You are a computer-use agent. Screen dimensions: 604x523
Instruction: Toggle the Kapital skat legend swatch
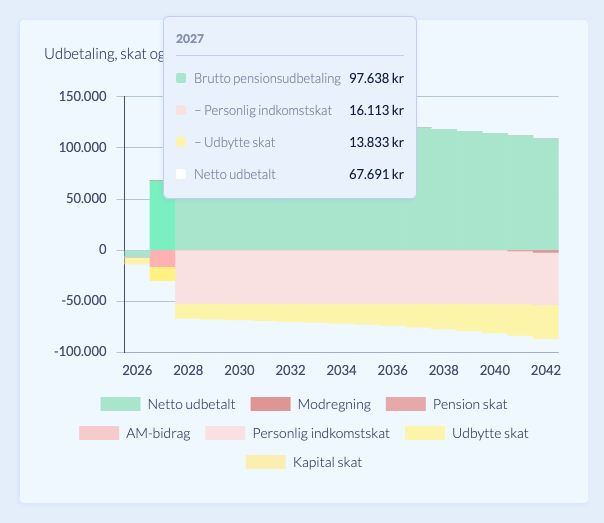coord(266,462)
